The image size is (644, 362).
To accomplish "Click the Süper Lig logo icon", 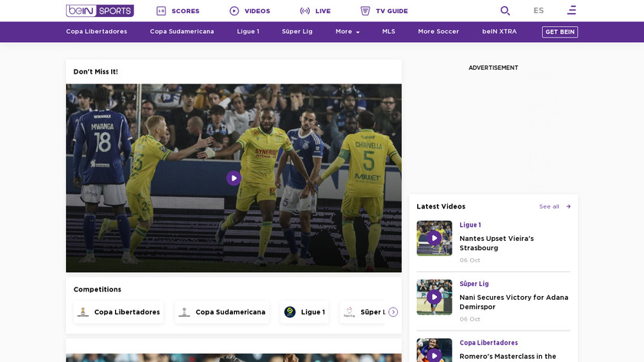I will 349,312.
